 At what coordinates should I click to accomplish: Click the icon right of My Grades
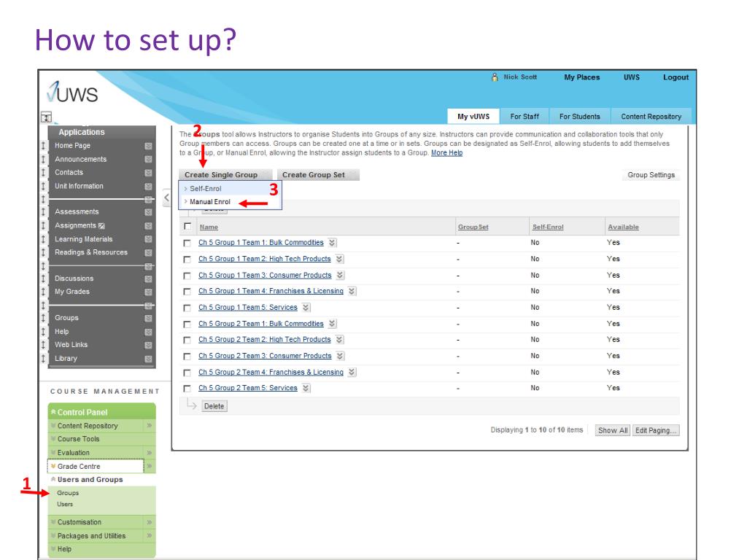click(x=148, y=292)
